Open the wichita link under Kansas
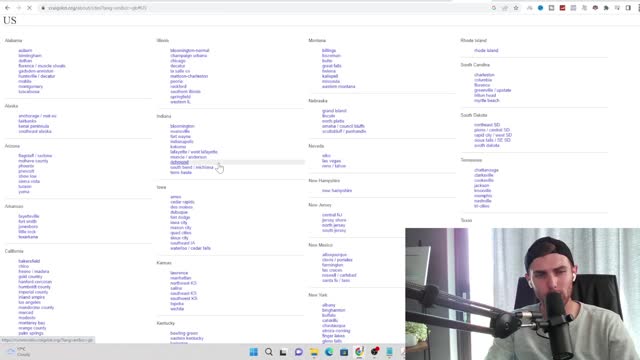This screenshot has width=640, height=360. coord(177,309)
